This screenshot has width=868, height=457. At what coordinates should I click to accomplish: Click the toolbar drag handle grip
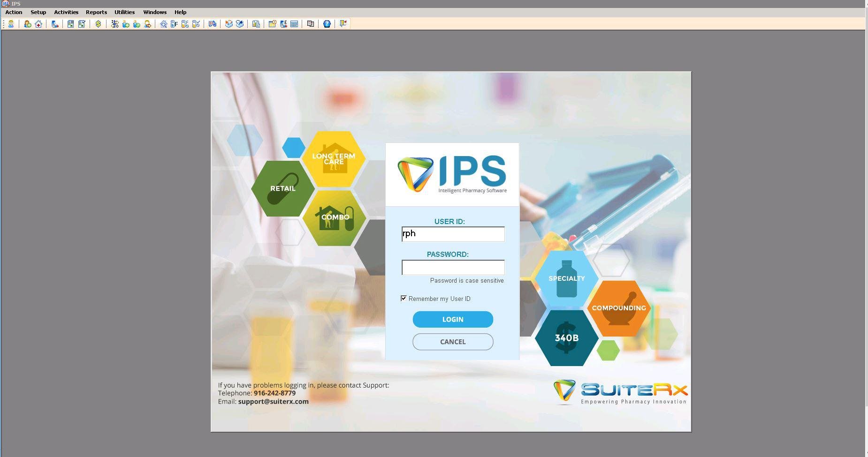pos(4,24)
